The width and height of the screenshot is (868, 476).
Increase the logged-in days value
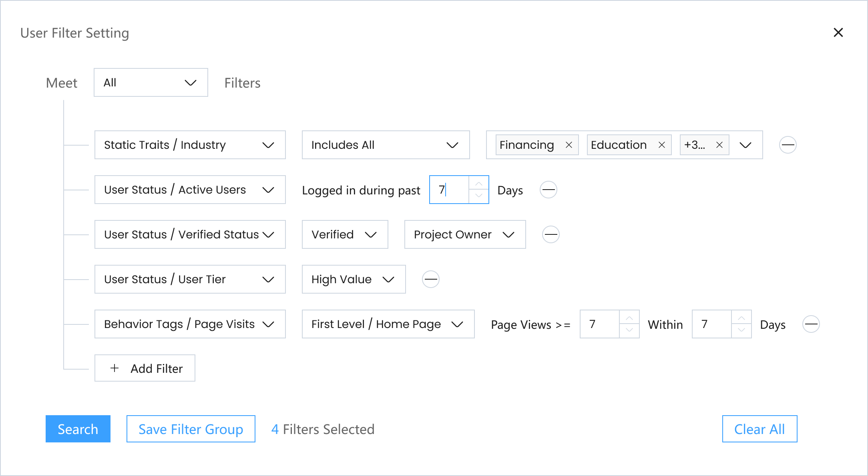[x=478, y=183]
